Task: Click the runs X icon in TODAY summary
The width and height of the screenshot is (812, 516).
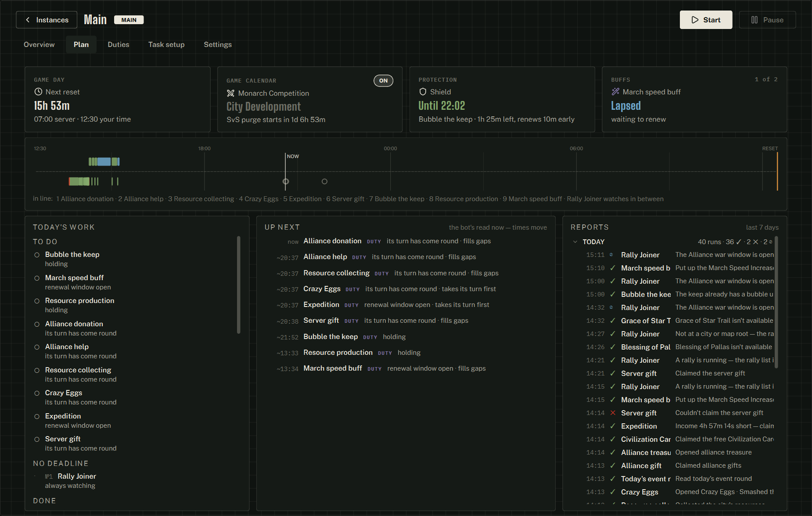Action: click(755, 242)
